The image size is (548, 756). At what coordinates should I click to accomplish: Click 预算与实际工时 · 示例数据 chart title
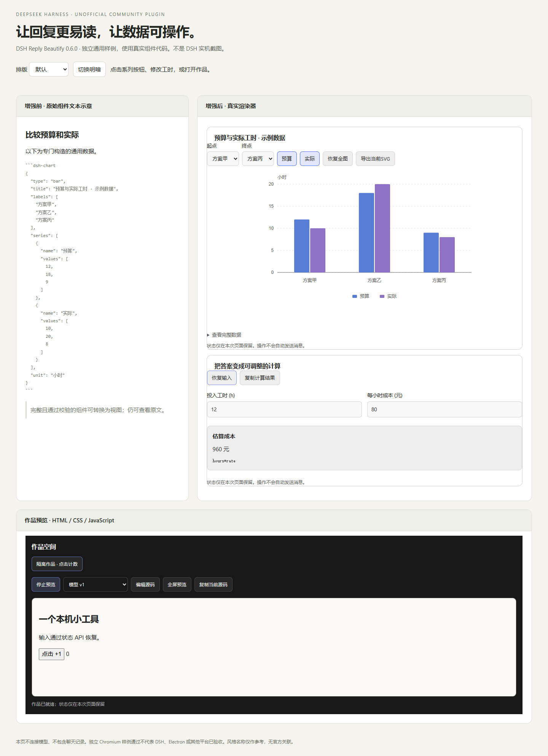pyautogui.click(x=250, y=138)
